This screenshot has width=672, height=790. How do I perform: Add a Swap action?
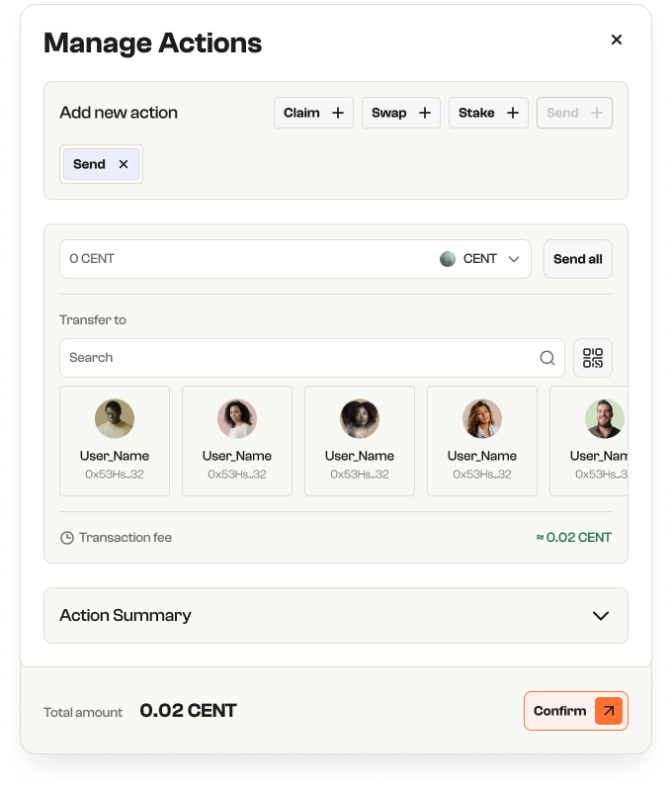(401, 113)
